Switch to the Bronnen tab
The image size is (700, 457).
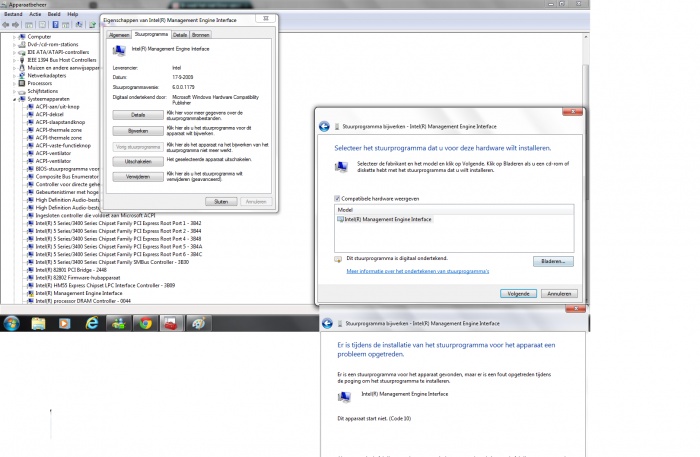coord(200,35)
